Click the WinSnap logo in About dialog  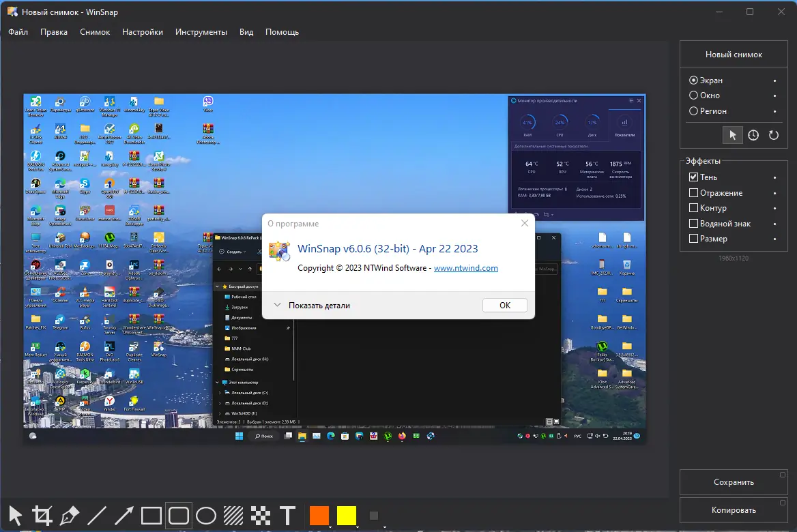tap(279, 252)
